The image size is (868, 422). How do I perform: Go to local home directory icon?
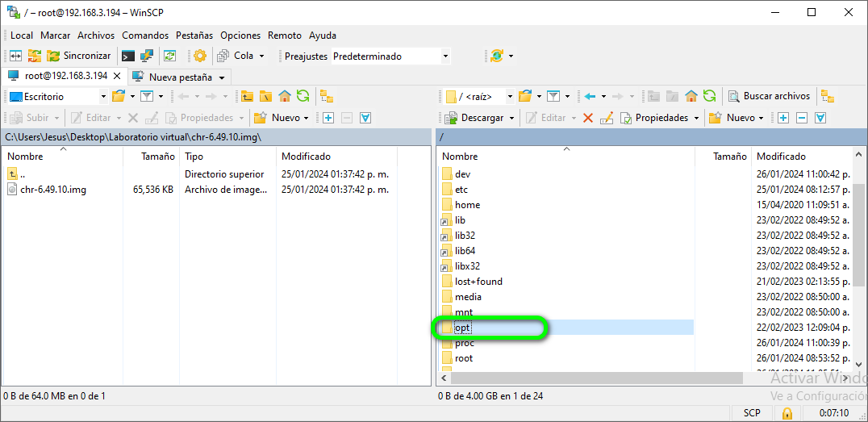(x=285, y=96)
